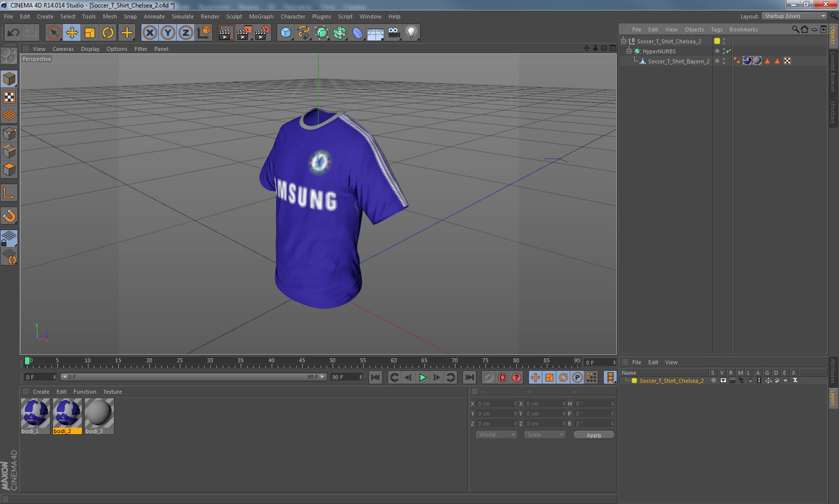Click Make Editable icon in left sidebar
Screen dimensions: 839x504
coord(9,56)
